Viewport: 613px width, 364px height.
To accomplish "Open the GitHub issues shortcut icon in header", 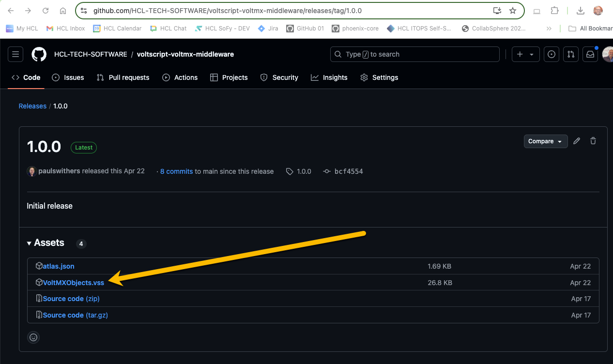I will 551,54.
